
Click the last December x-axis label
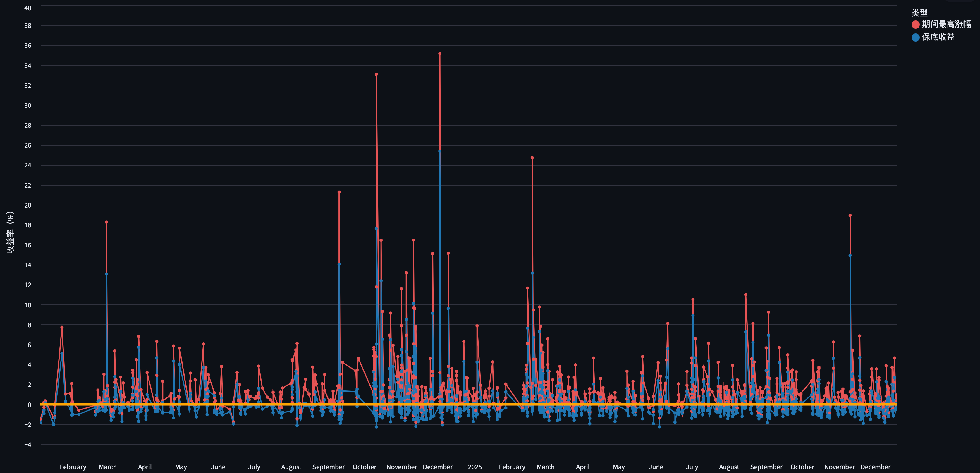(875, 467)
